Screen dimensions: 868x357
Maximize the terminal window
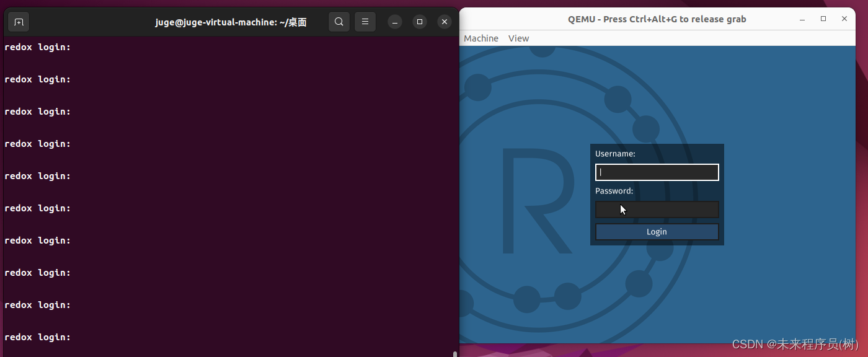tap(420, 21)
